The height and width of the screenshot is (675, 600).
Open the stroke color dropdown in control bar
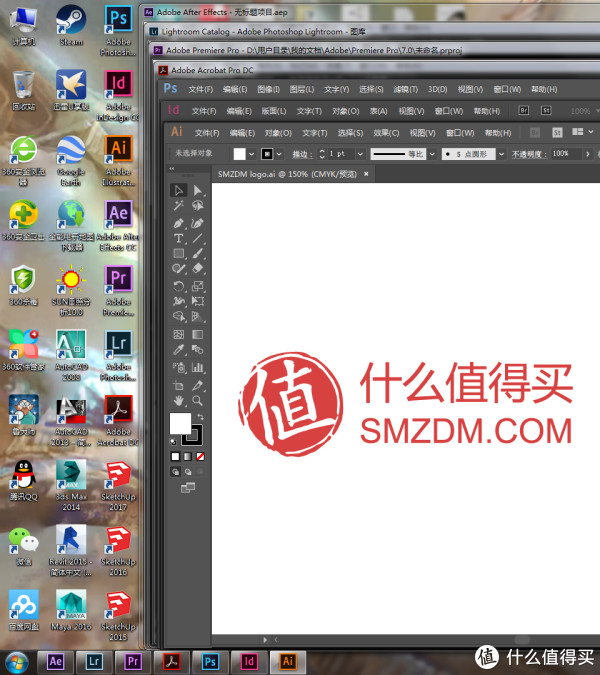pos(279,154)
